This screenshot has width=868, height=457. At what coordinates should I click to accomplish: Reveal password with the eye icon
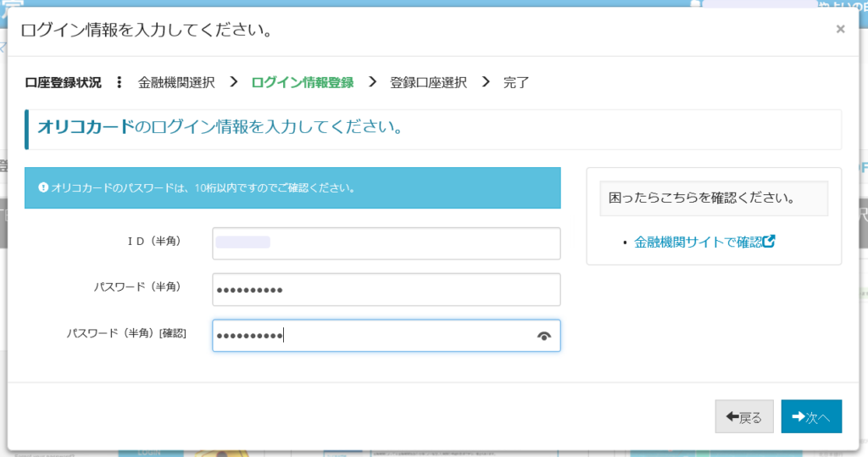point(543,336)
